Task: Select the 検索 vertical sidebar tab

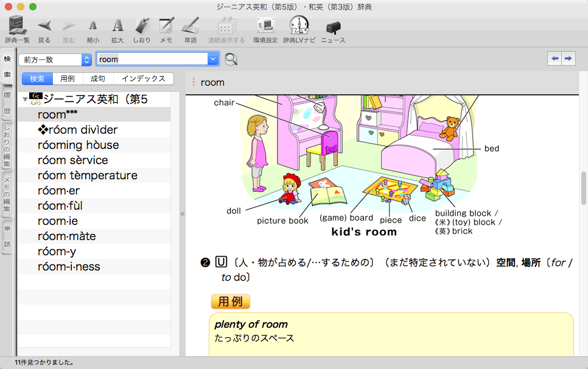Action: click(x=7, y=67)
